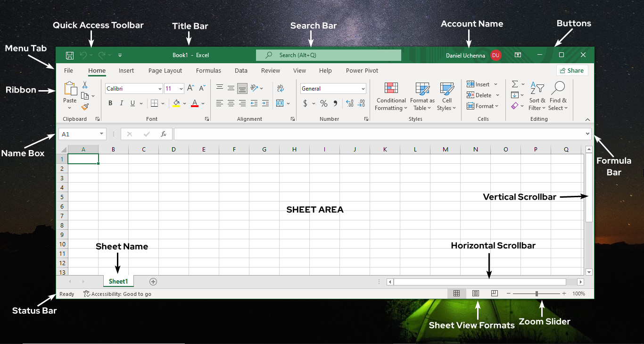
Task: Switch to the Formulas ribbon tab
Action: pos(208,70)
